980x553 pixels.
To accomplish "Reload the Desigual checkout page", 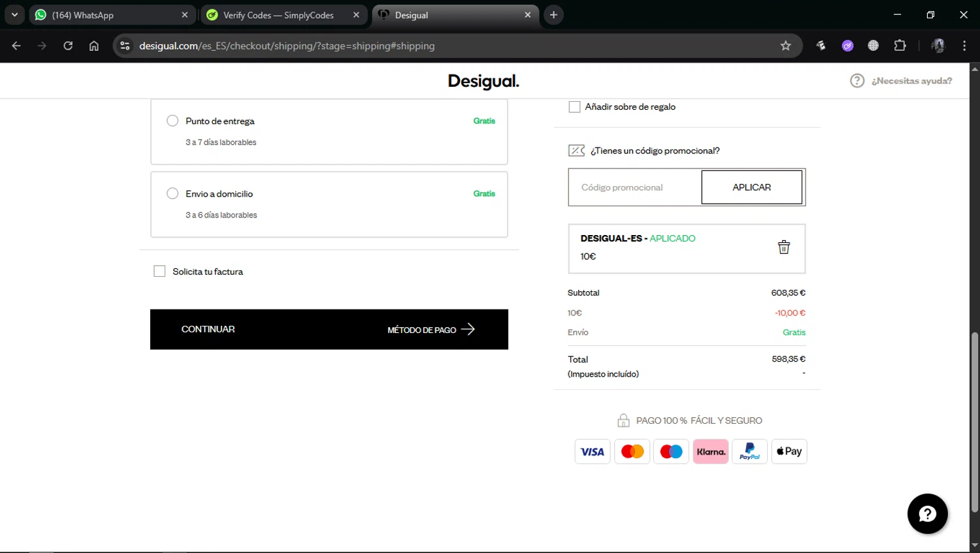I will (x=68, y=46).
